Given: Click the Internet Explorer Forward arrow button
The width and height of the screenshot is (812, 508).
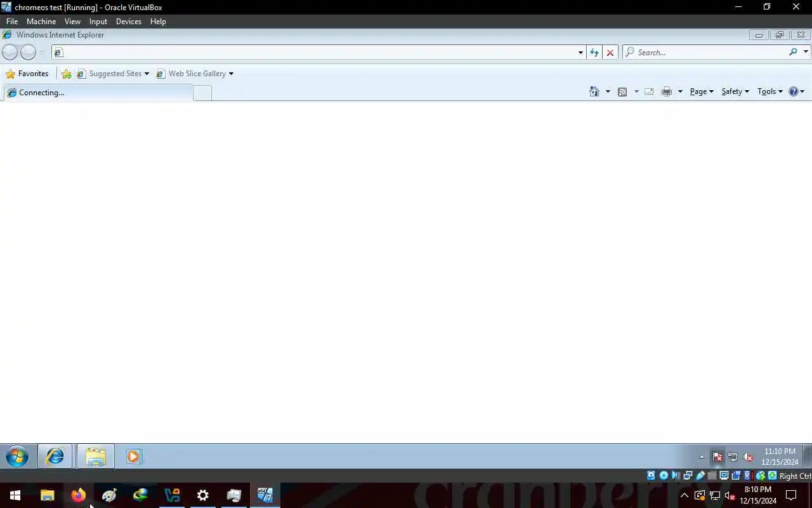Looking at the screenshot, I should tap(28, 52).
